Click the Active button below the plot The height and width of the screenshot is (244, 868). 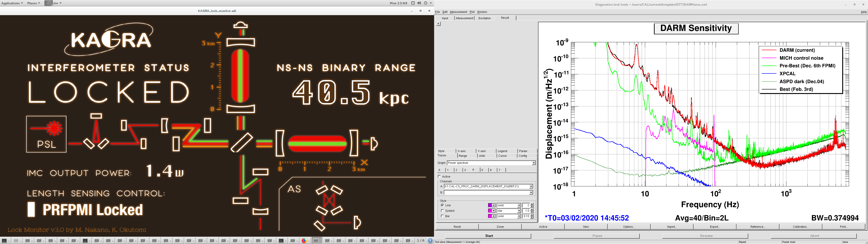tap(543, 227)
